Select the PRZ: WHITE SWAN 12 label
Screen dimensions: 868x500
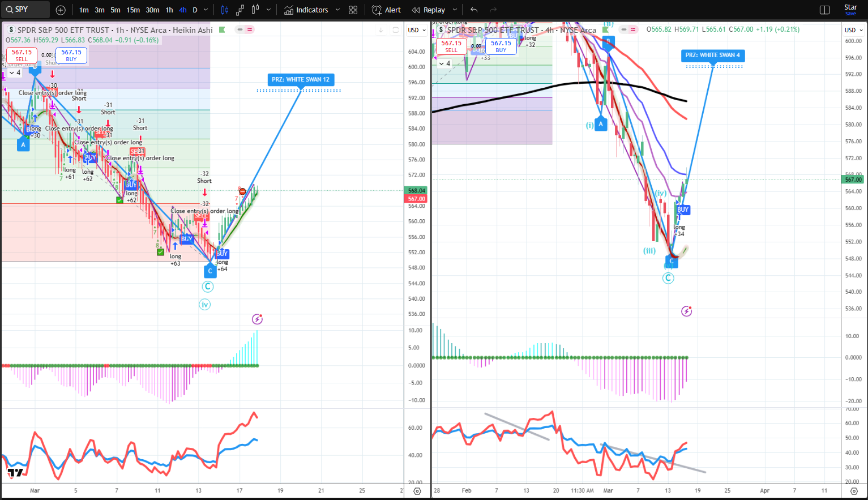click(x=300, y=79)
